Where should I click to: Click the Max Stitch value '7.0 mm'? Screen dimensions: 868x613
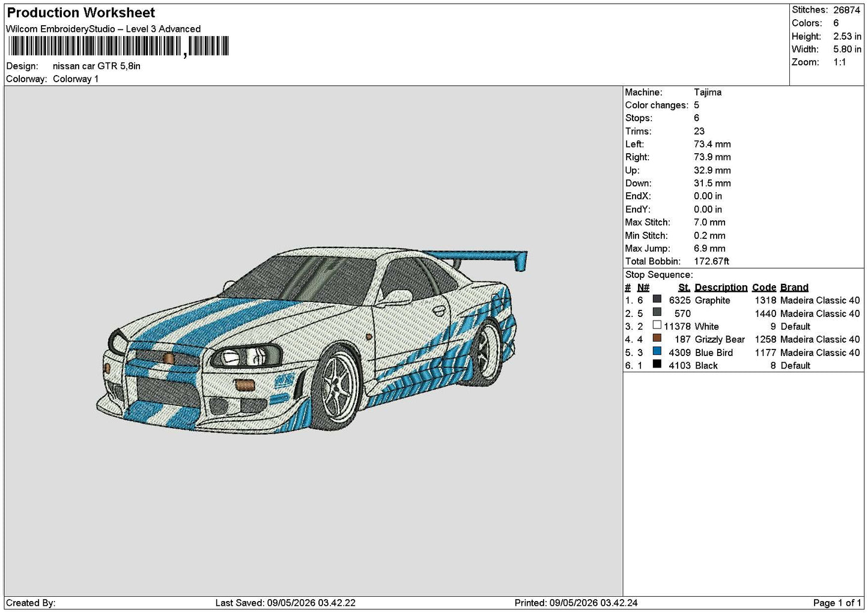(x=709, y=222)
